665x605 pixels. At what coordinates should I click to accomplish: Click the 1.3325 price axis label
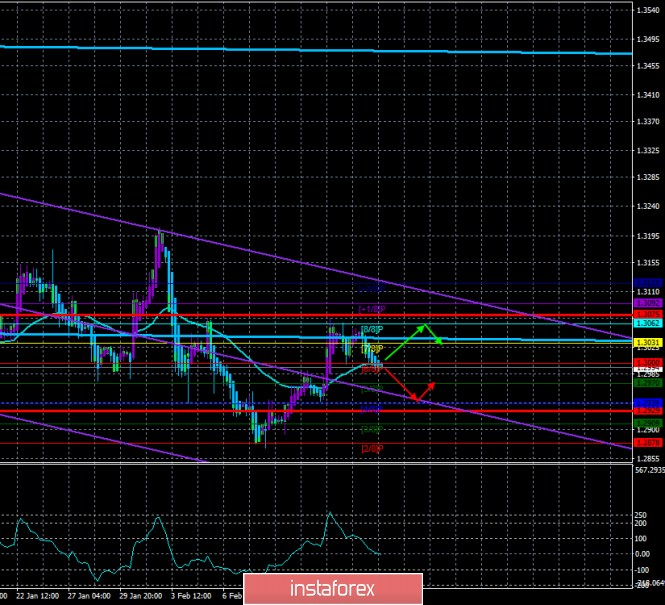[648, 151]
